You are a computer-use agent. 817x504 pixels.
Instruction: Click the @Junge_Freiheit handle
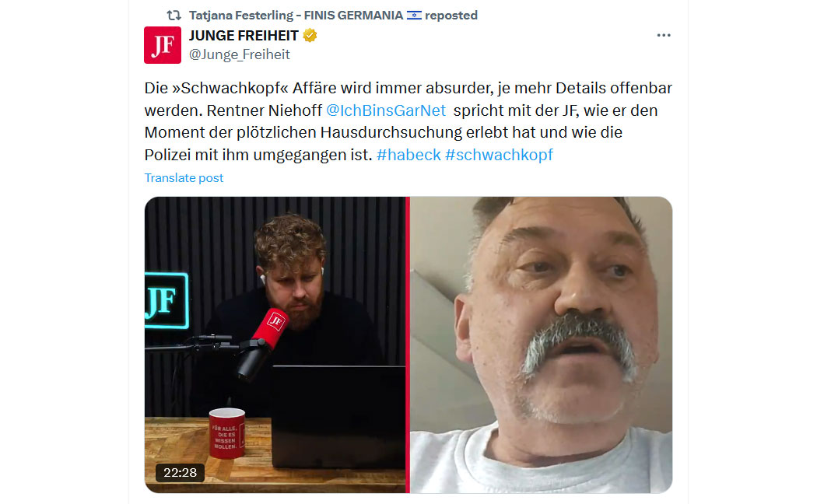pyautogui.click(x=239, y=54)
